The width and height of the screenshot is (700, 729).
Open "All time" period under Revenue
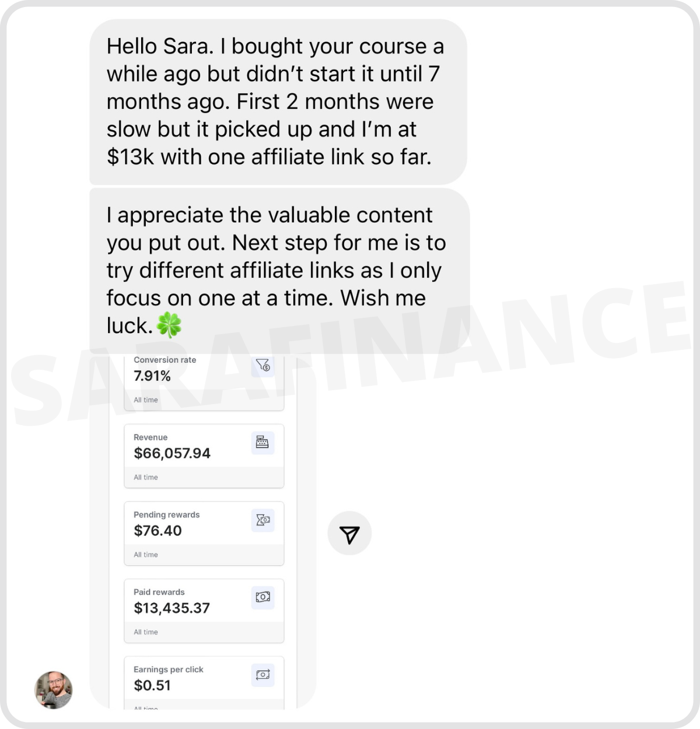(146, 477)
